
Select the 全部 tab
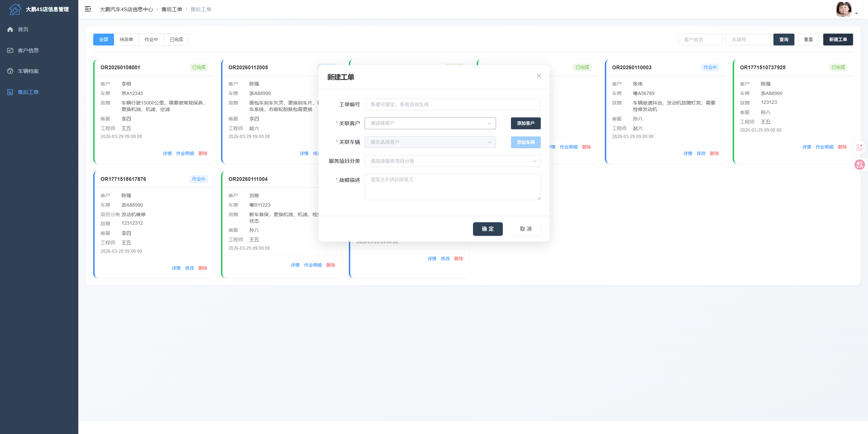[103, 39]
